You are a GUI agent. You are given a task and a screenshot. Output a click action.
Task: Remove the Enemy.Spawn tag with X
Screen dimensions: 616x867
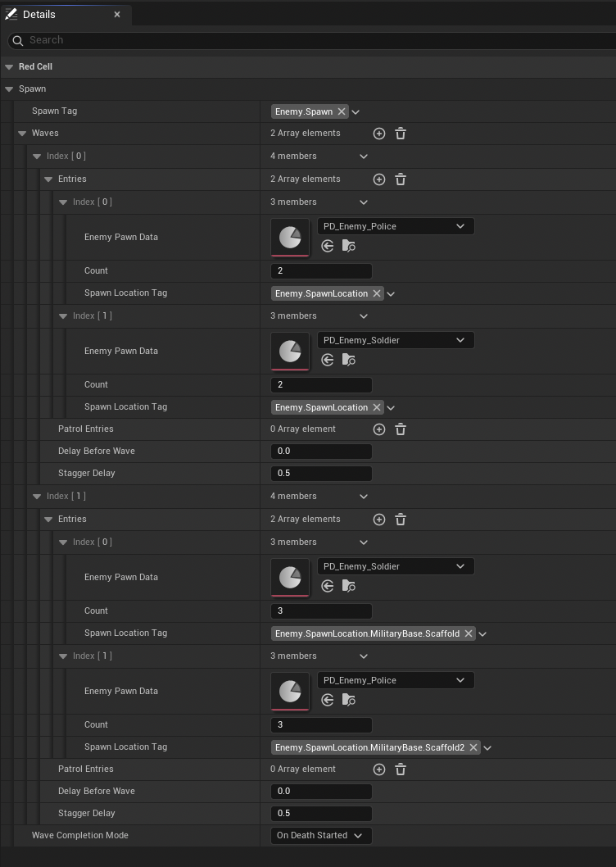coord(342,111)
